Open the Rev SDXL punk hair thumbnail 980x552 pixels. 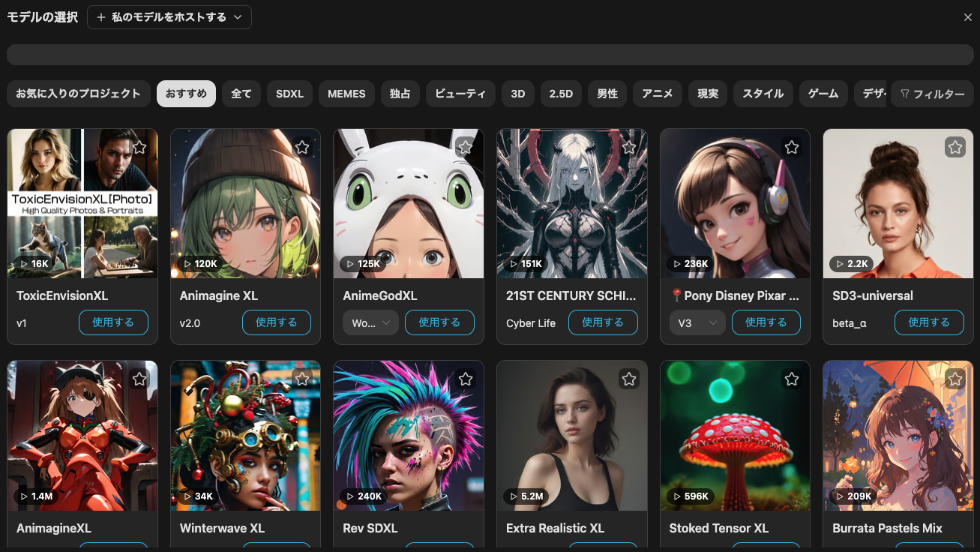(409, 436)
